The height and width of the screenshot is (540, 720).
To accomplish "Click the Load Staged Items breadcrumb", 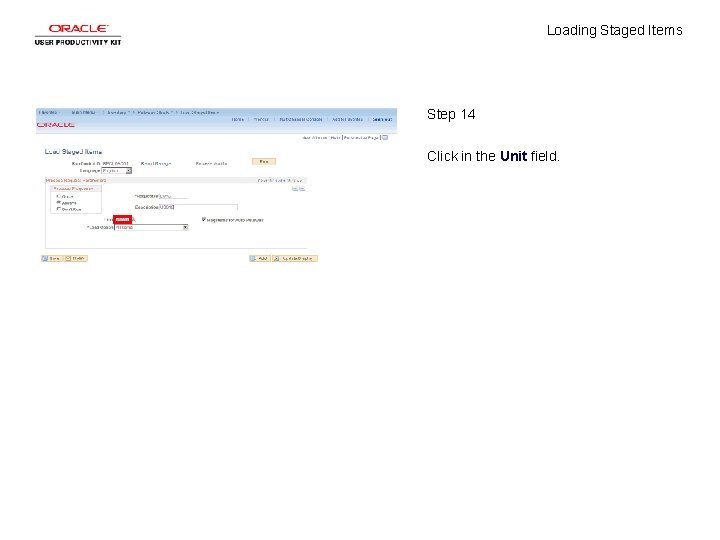I will click(x=199, y=112).
